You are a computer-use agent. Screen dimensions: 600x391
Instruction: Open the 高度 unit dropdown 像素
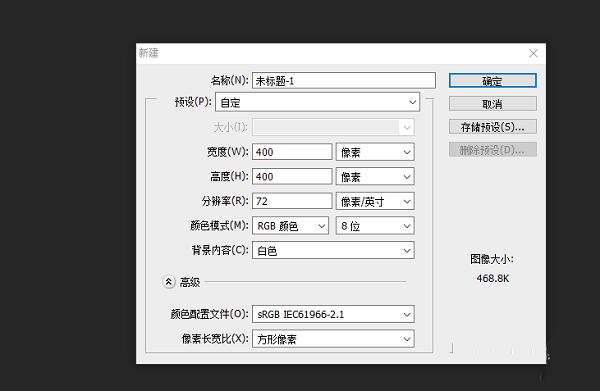click(x=375, y=176)
